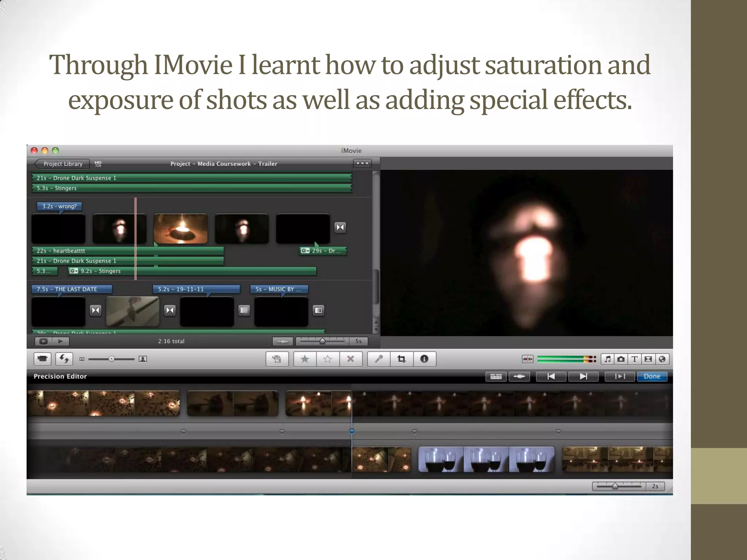Toggle audio waveforms in project pane

pos(283,341)
